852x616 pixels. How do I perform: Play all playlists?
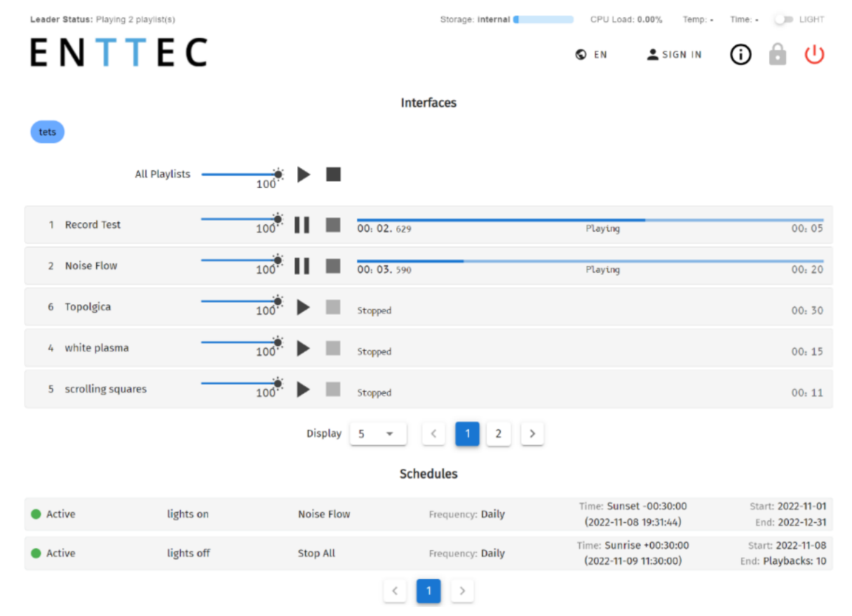click(x=303, y=174)
